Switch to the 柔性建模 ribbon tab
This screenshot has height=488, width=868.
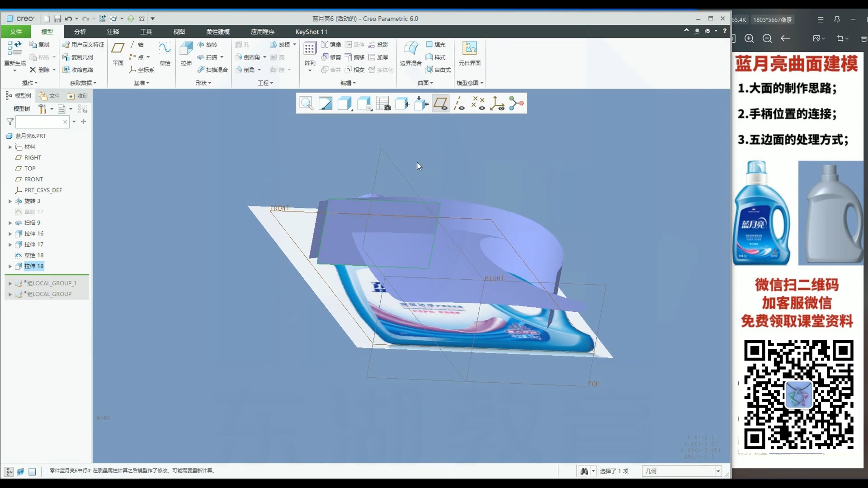pyautogui.click(x=218, y=32)
